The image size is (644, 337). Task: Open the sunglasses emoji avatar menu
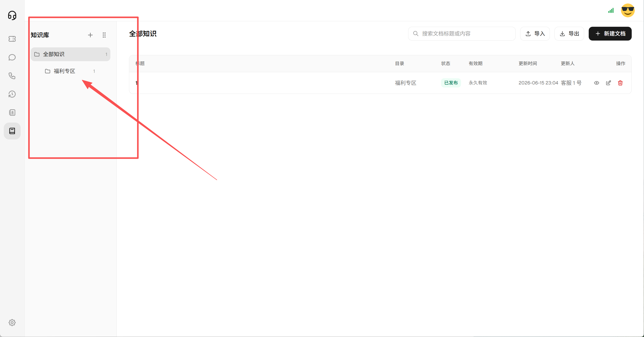point(628,11)
